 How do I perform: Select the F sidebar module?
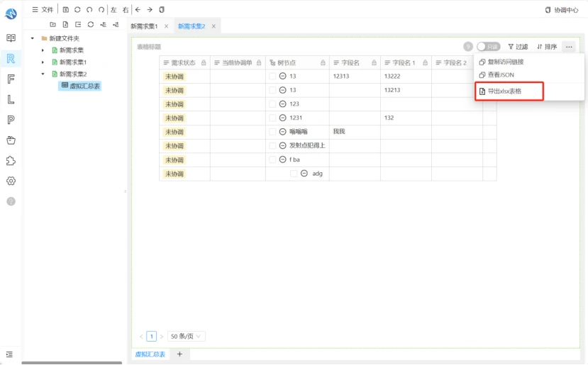pyautogui.click(x=11, y=79)
